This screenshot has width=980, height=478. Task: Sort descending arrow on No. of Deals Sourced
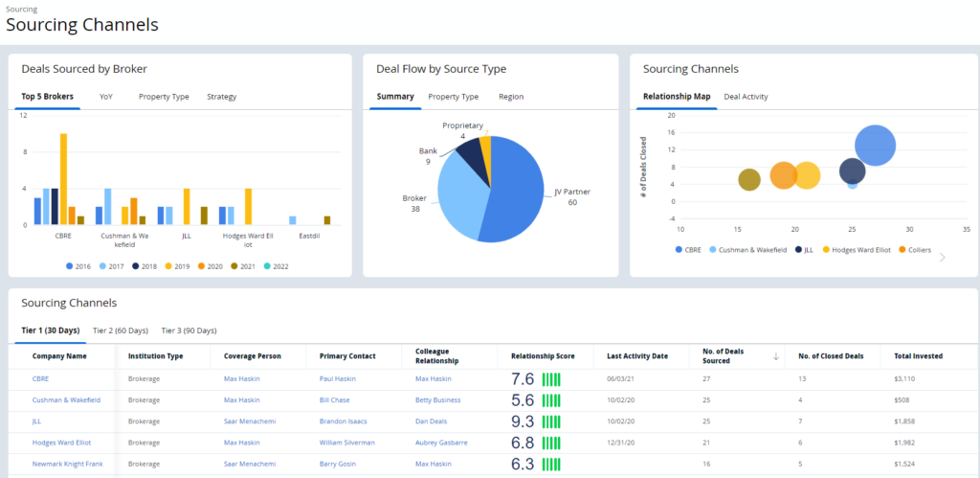(775, 356)
